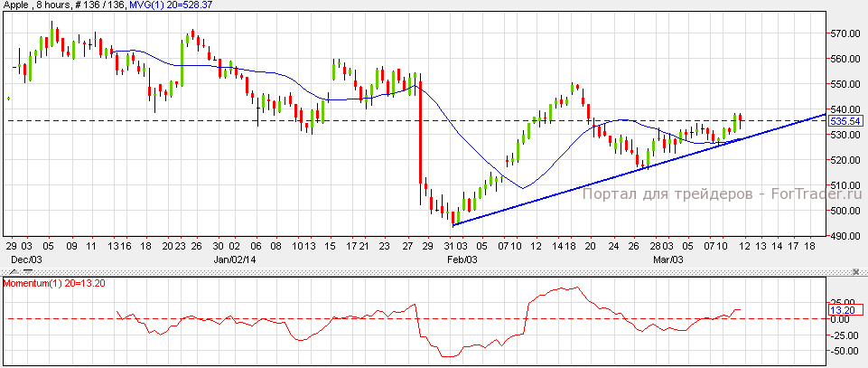868x368 pixels.
Task: Select the Dec/03 month label on time axis
Action: click(20, 259)
